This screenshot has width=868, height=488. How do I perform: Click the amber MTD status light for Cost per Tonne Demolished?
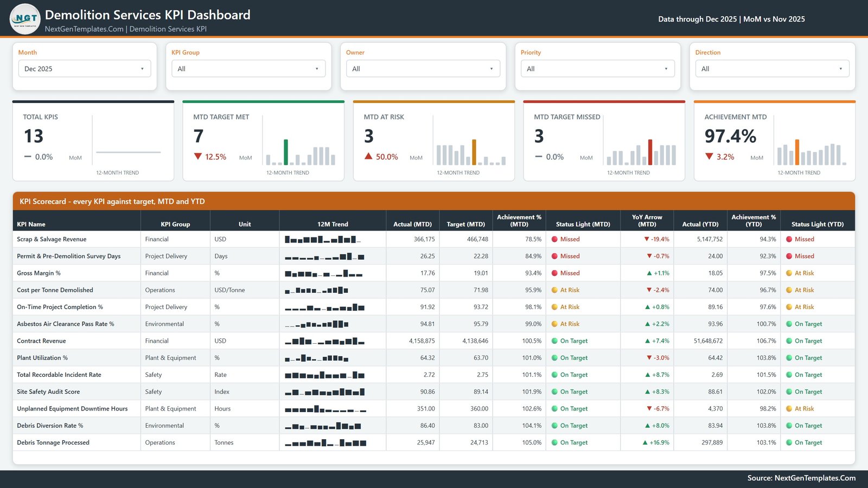[555, 290]
